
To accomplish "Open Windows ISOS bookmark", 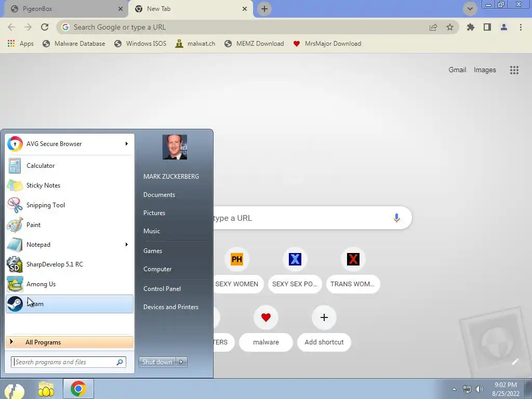I will click(140, 44).
